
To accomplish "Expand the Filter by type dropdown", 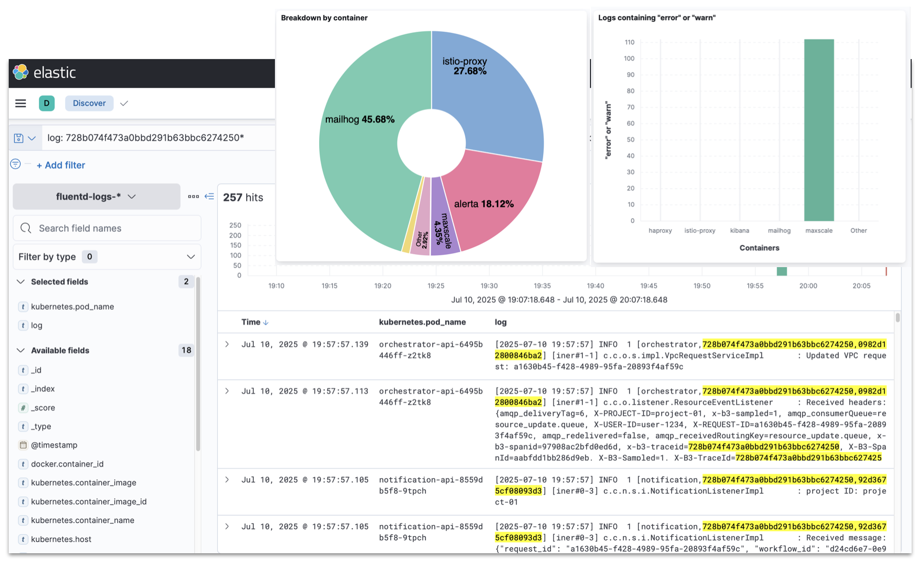I will pos(191,256).
